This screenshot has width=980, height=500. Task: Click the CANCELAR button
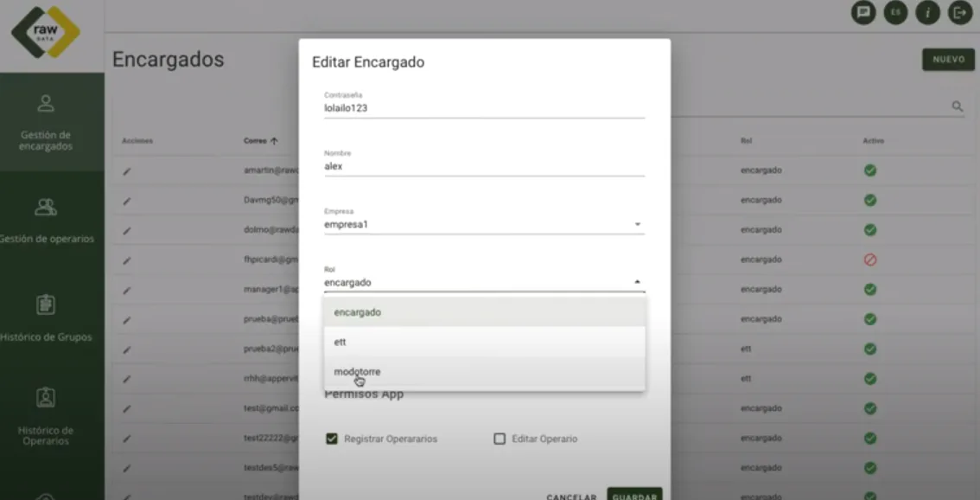coord(571,497)
